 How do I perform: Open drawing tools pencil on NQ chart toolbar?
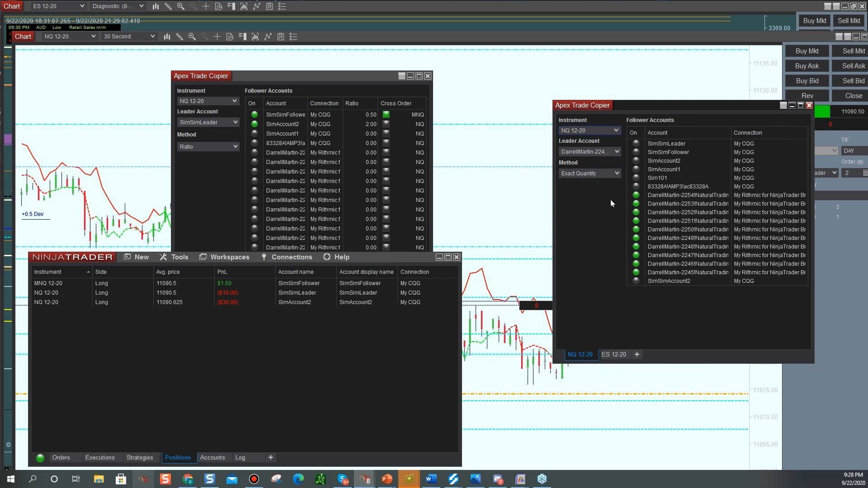(179, 37)
